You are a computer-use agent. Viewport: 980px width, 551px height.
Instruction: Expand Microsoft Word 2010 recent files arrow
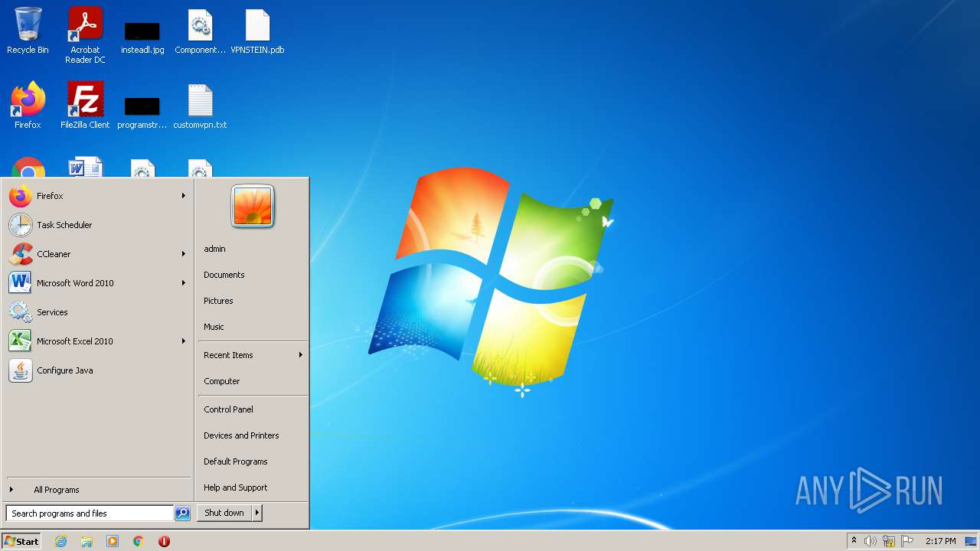click(184, 283)
